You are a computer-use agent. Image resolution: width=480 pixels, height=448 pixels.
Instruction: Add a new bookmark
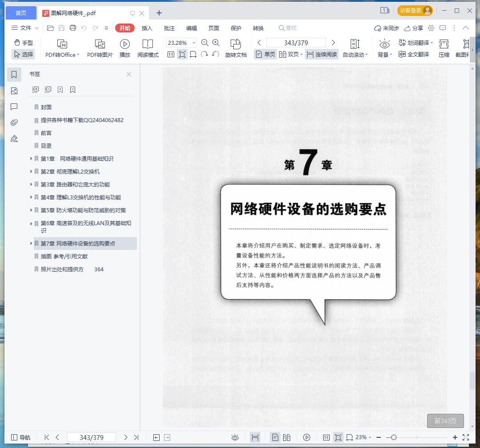tap(60, 90)
